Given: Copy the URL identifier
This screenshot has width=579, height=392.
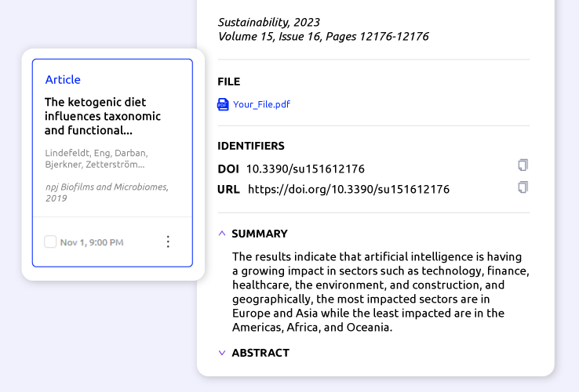Looking at the screenshot, I should (523, 187).
